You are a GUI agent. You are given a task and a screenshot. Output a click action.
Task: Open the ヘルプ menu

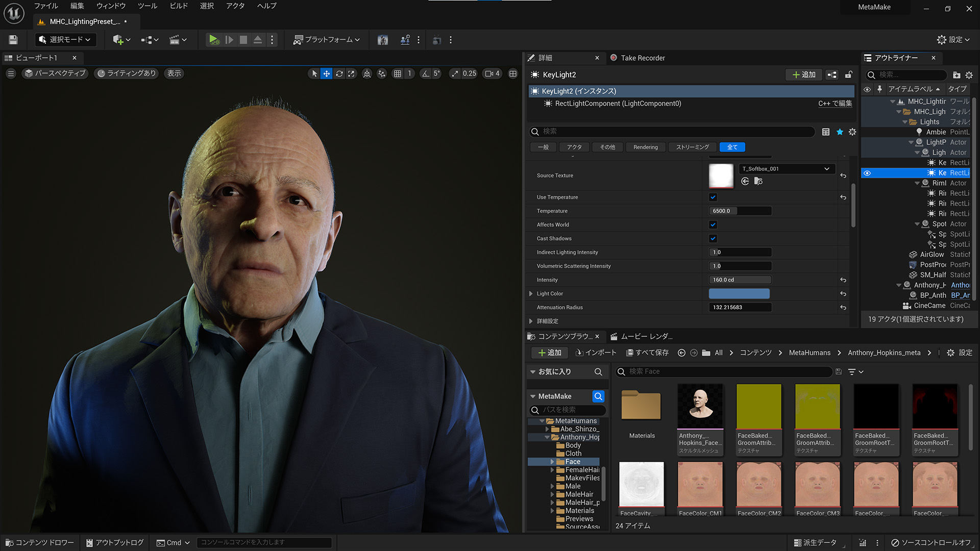pyautogui.click(x=266, y=6)
